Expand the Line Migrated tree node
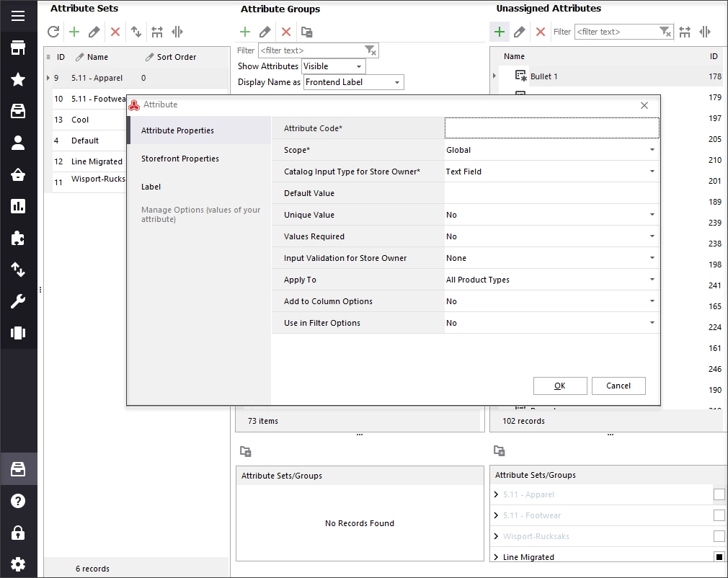 496,556
